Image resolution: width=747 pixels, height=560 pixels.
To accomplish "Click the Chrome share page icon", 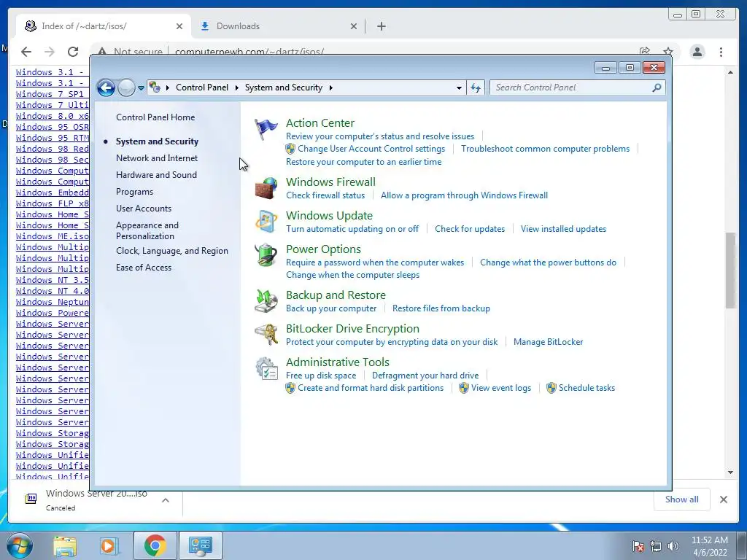I will pos(645,52).
